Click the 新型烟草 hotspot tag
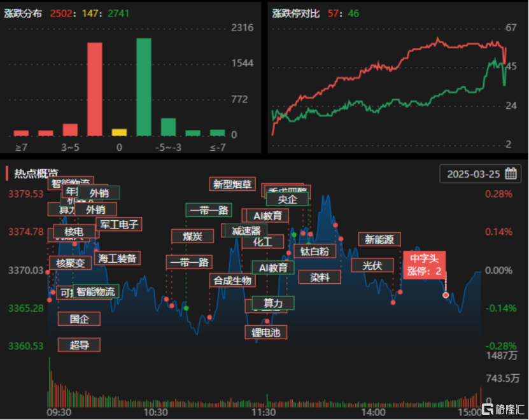 point(232,184)
